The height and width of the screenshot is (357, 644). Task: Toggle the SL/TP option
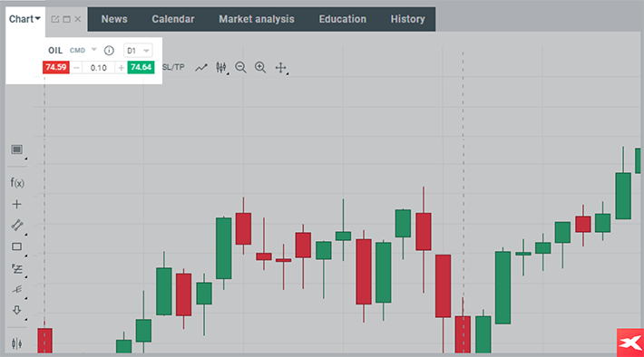tap(173, 67)
